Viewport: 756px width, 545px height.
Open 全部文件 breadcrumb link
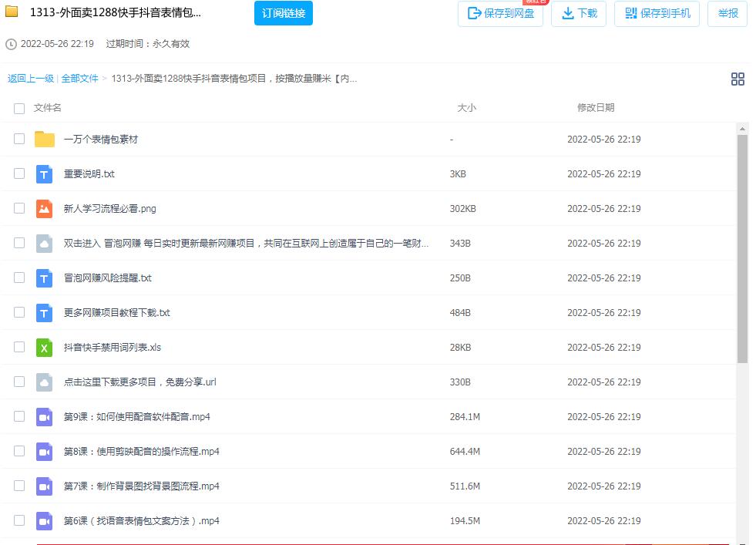(x=79, y=79)
